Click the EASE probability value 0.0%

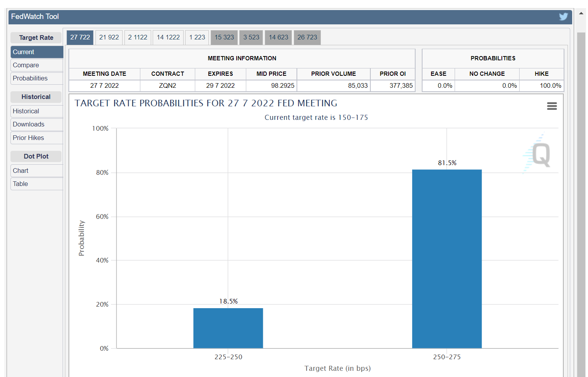[x=439, y=85]
